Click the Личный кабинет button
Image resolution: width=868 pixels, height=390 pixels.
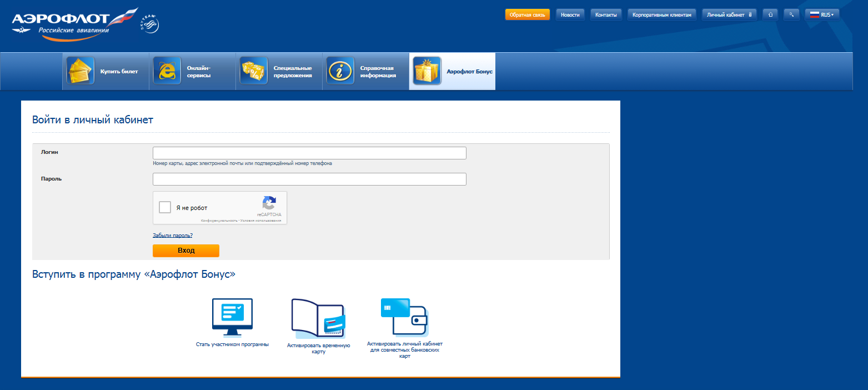[x=729, y=15]
